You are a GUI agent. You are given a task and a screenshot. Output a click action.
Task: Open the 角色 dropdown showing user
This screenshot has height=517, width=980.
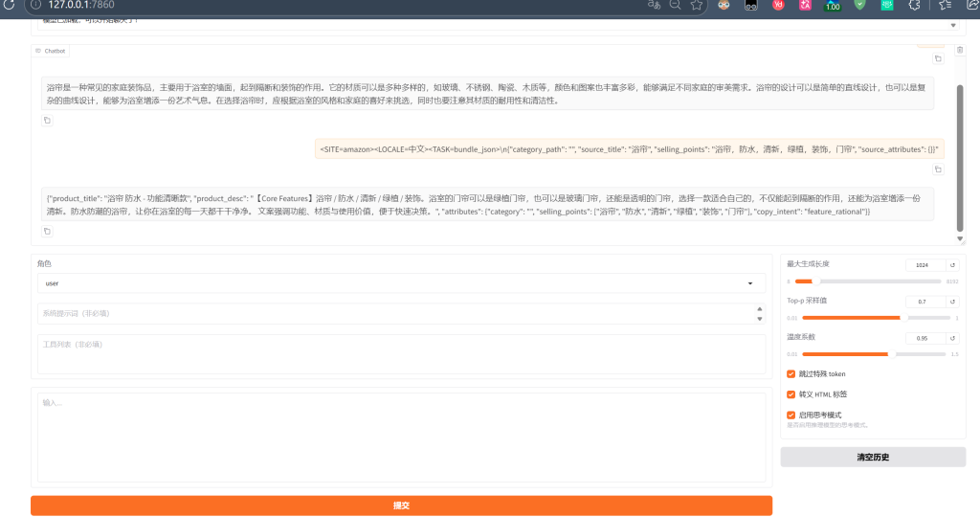point(401,283)
